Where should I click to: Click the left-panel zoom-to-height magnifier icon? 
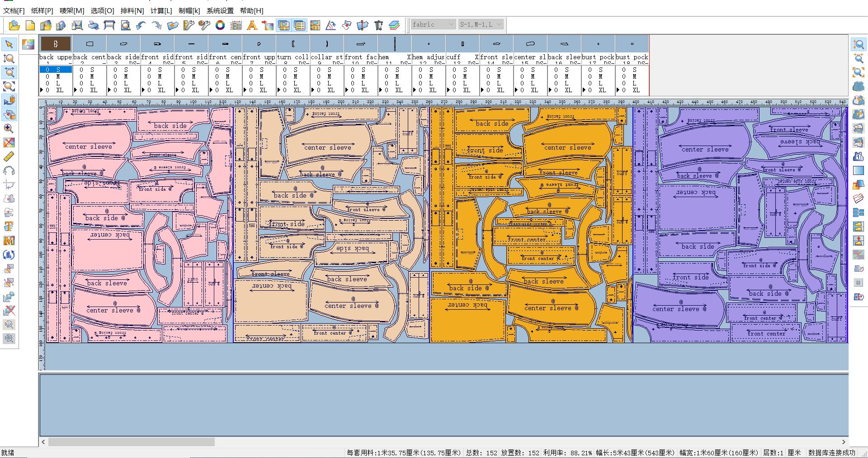point(9,58)
